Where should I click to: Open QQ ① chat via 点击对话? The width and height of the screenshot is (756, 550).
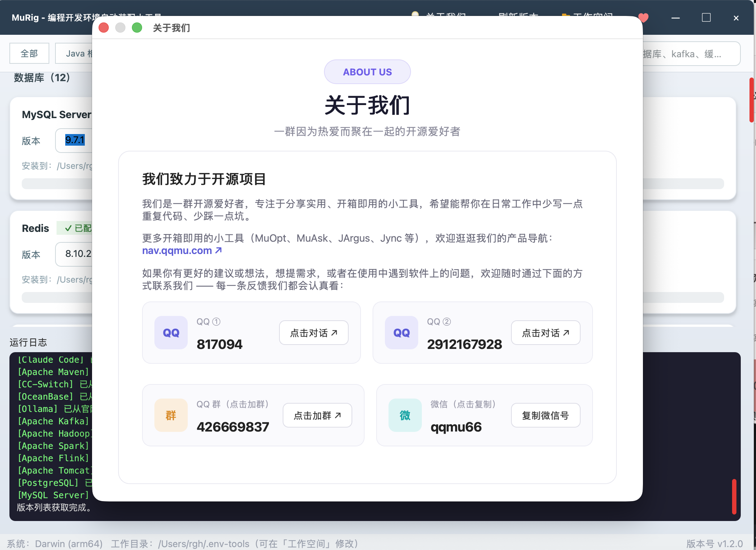tap(314, 333)
